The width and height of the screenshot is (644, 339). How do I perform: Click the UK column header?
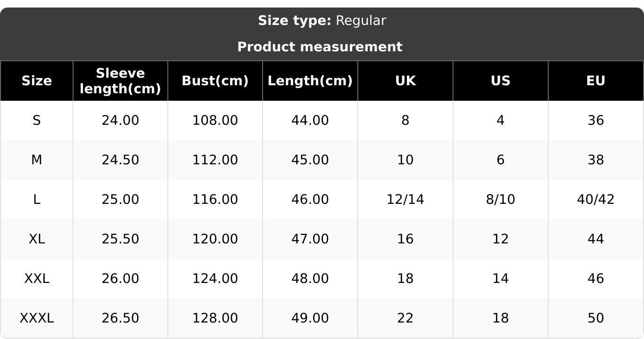405,81
